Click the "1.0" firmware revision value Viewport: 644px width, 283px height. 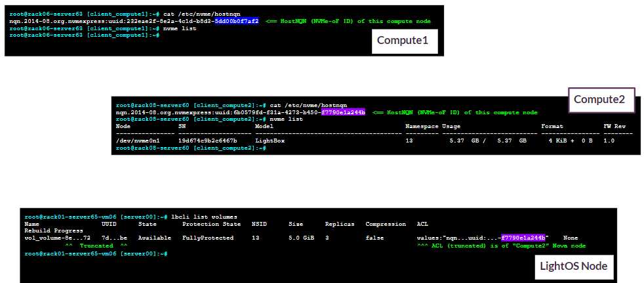[609, 141]
